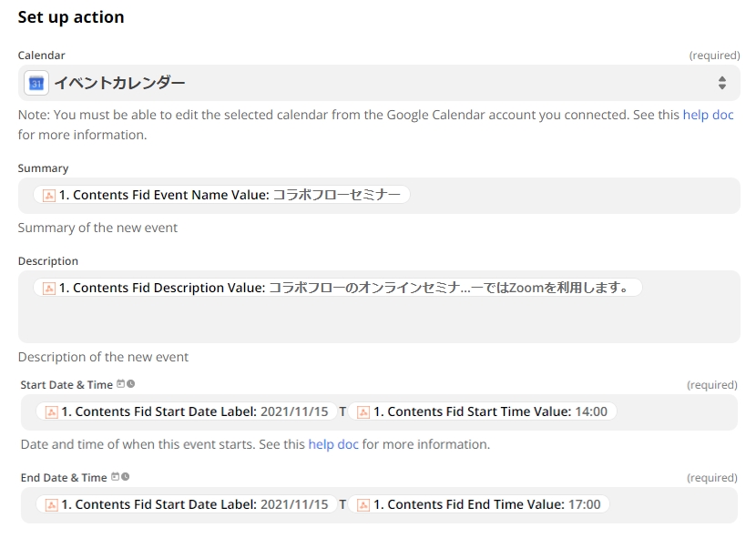Select Start Date Label pill in Start field
Viewport: 756px width, 538px height.
(x=186, y=411)
